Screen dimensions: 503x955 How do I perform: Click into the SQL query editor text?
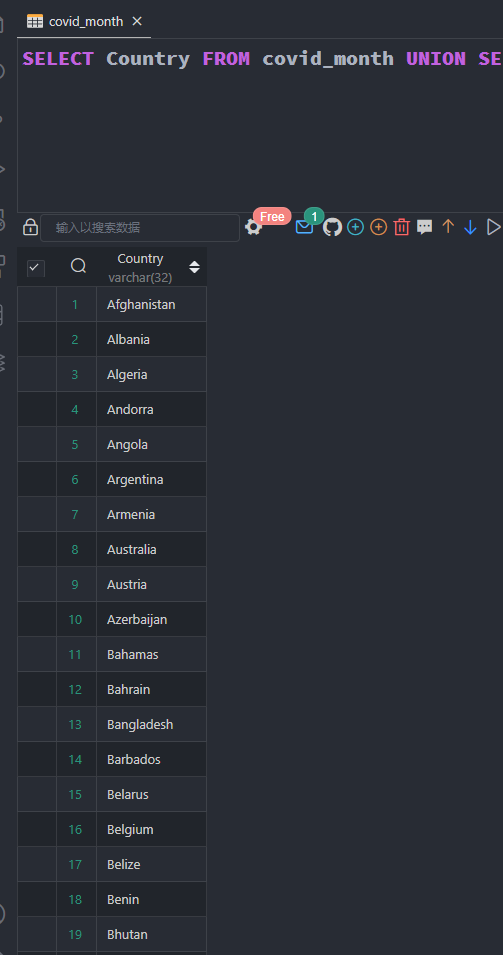(x=260, y=58)
